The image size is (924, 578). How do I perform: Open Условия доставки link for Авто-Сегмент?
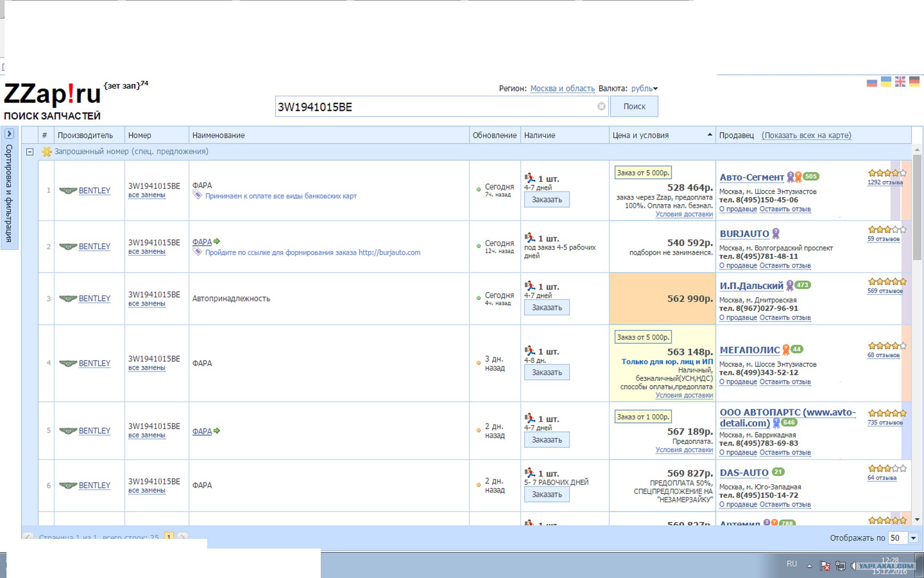click(x=684, y=214)
